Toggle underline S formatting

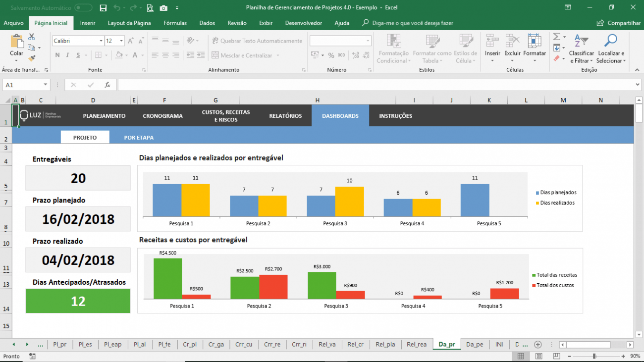[78, 55]
